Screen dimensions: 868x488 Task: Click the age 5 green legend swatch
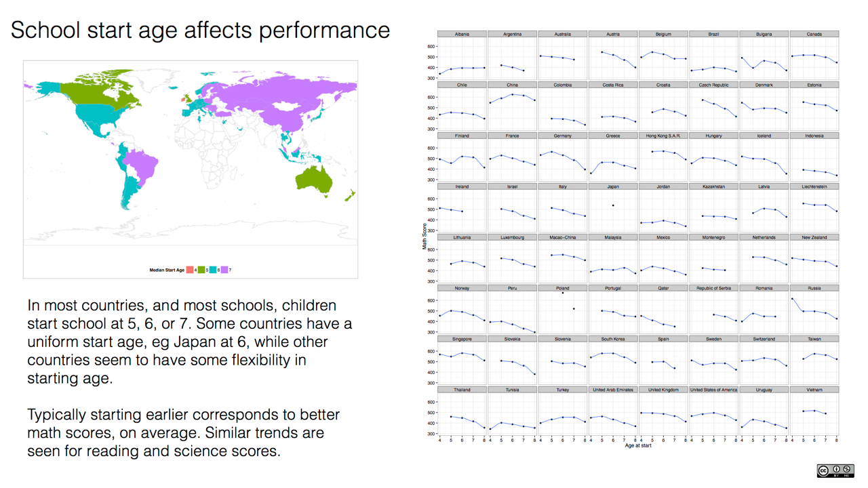coord(201,270)
